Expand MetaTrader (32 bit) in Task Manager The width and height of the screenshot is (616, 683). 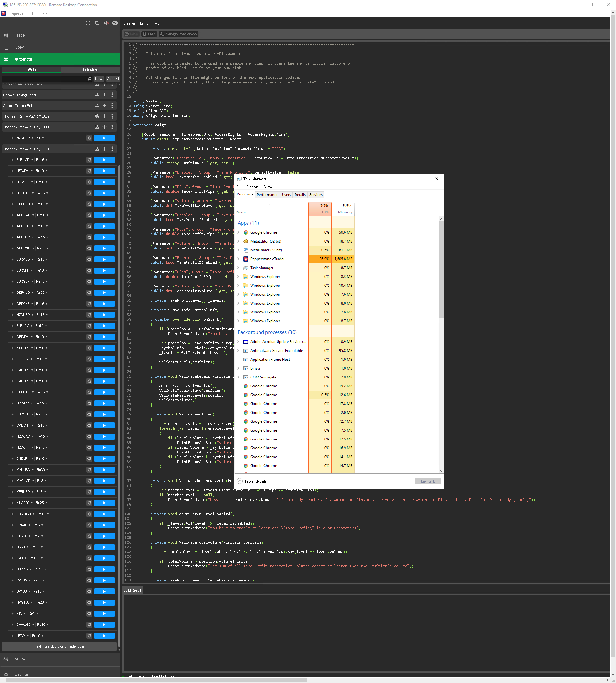point(238,250)
